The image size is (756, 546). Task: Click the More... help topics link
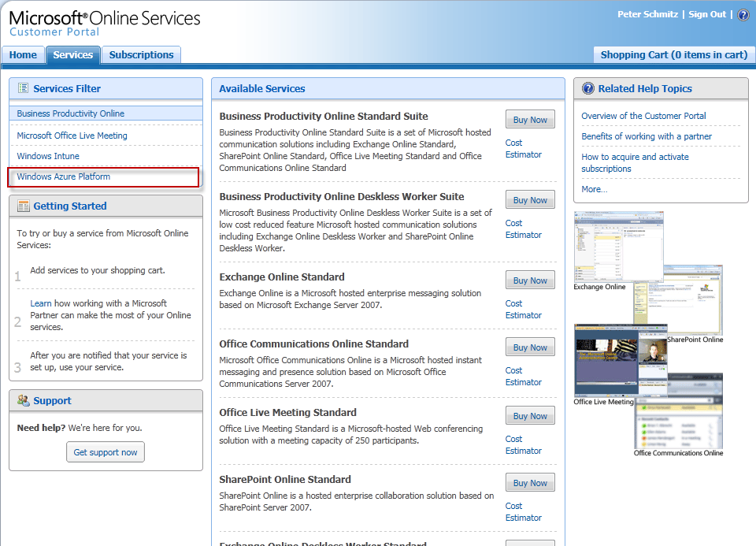point(594,189)
